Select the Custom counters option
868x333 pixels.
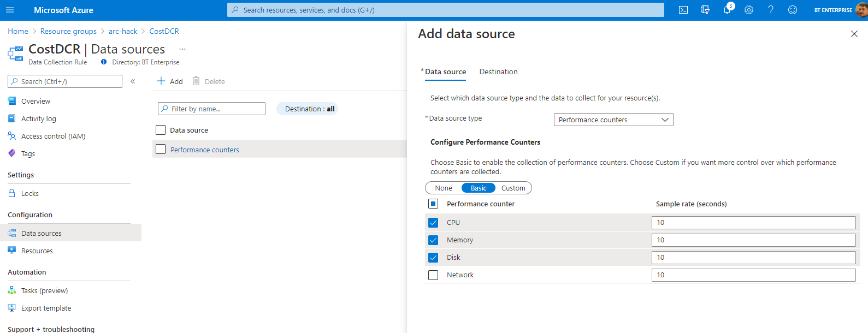point(513,188)
